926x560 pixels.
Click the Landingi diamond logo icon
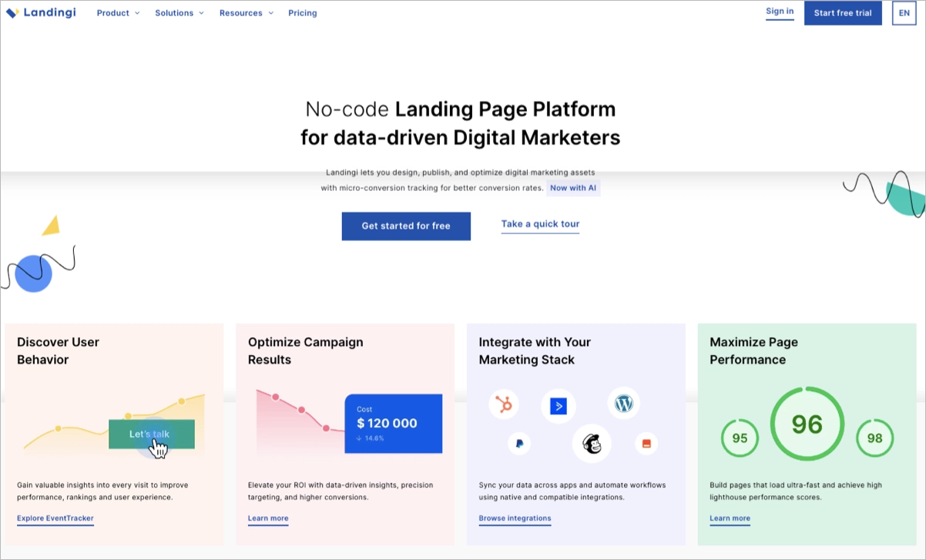coord(14,12)
